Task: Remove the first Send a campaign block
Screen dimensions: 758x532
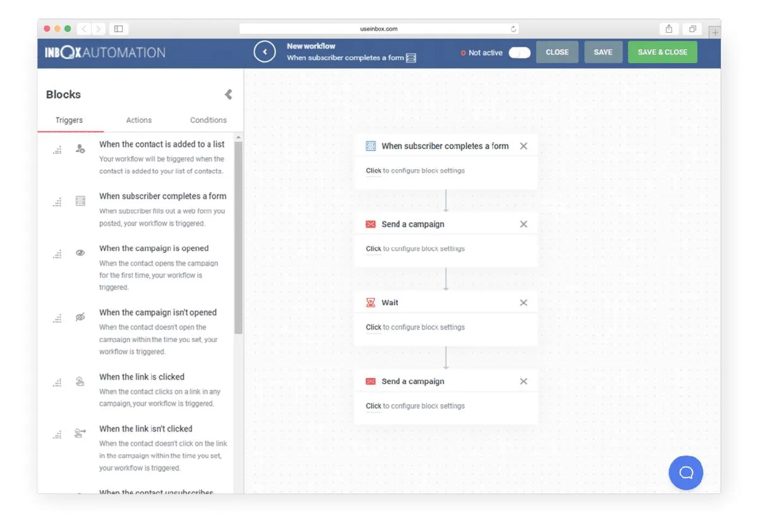Action: click(x=523, y=224)
